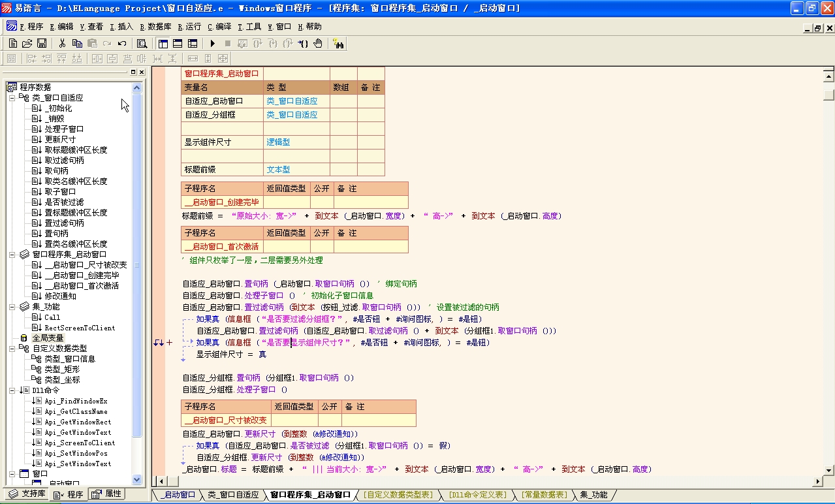Select __启动窗口_尺寸被改变 tree item
835x504 pixels.
click(86, 265)
